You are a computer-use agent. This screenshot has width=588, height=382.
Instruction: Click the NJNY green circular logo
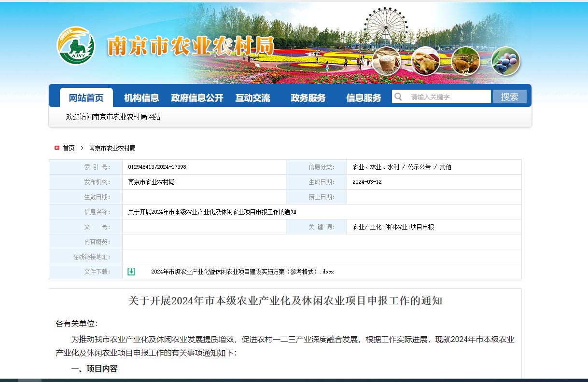[x=76, y=45]
